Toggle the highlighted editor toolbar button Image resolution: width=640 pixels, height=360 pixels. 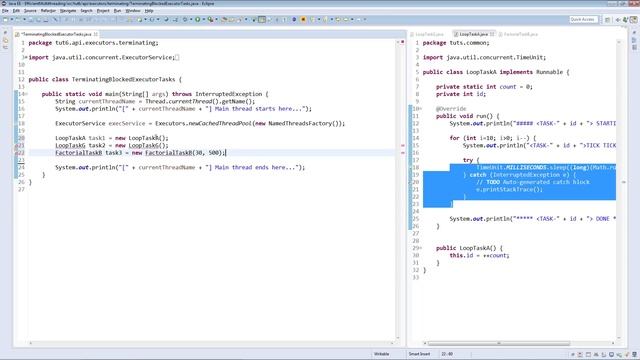[x=262, y=19]
